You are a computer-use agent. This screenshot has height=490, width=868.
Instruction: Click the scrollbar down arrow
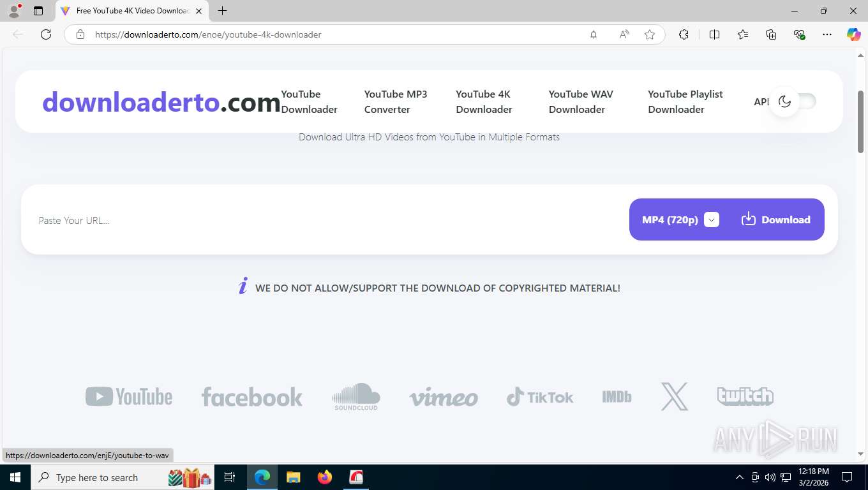pyautogui.click(x=860, y=454)
